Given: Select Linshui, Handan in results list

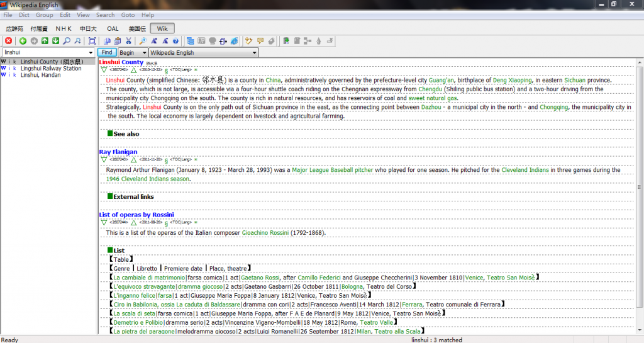Looking at the screenshot, I should pyautogui.click(x=41, y=75).
